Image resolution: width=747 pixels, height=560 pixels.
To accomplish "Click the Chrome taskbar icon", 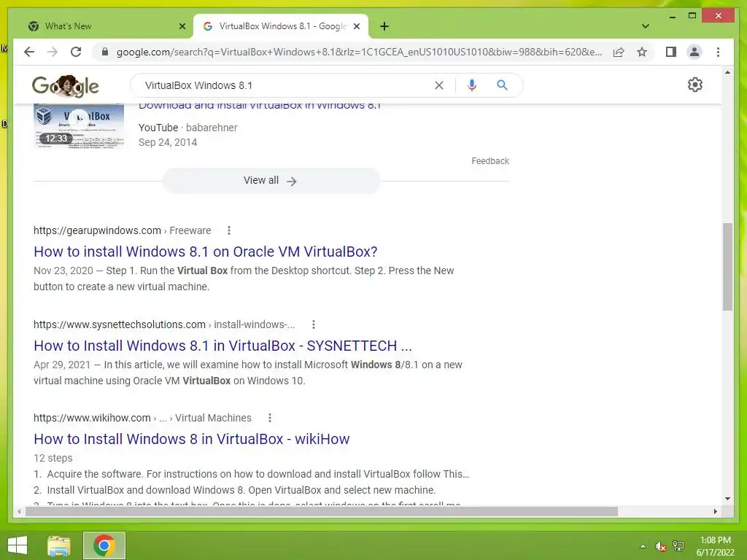I will [x=104, y=545].
